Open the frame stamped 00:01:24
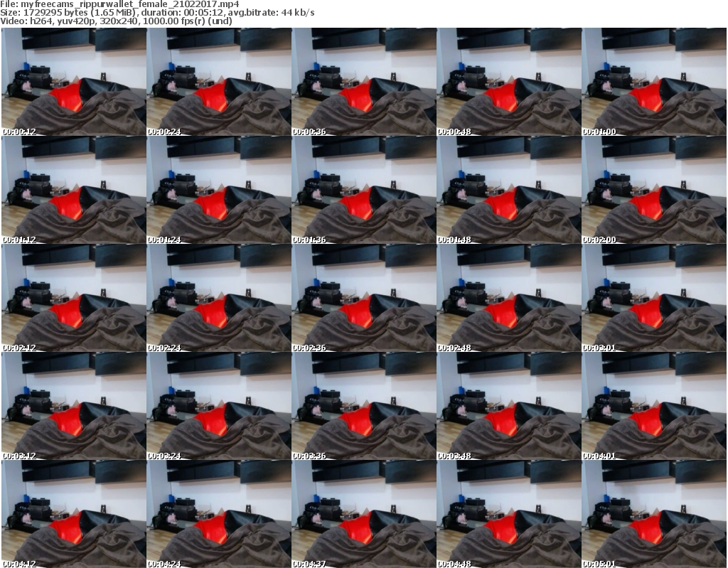This screenshot has height=568, width=728. pyautogui.click(x=219, y=190)
